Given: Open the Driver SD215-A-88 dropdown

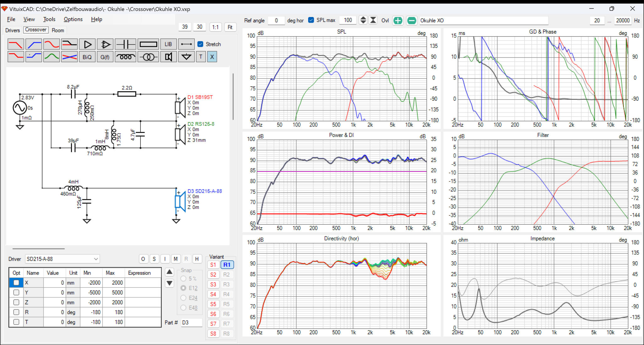Looking at the screenshot, I should pos(63,259).
